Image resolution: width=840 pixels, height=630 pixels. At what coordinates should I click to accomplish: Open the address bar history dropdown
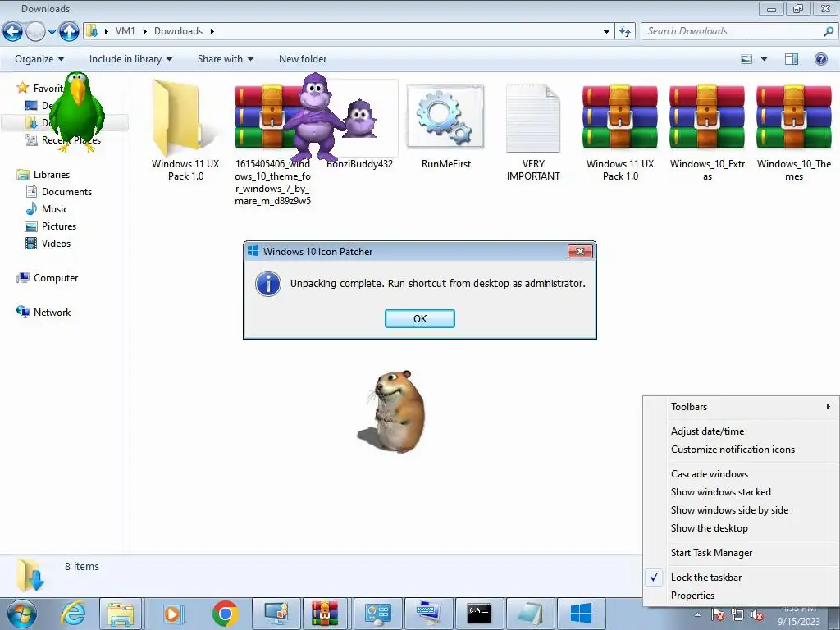coord(606,32)
